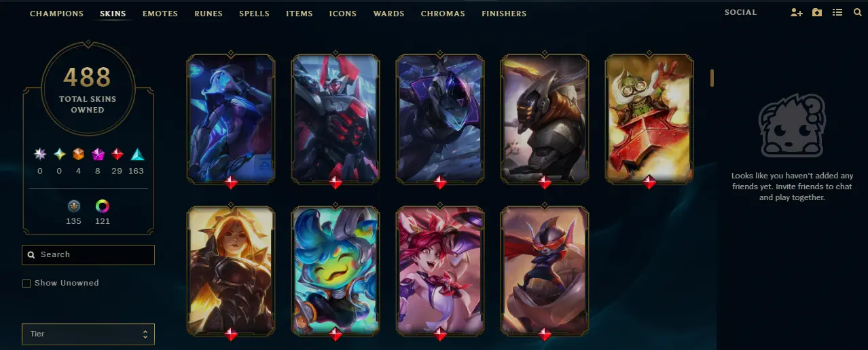Select the green-faced yordle blue skin thumbnail
This screenshot has height=350, width=868.
[336, 271]
